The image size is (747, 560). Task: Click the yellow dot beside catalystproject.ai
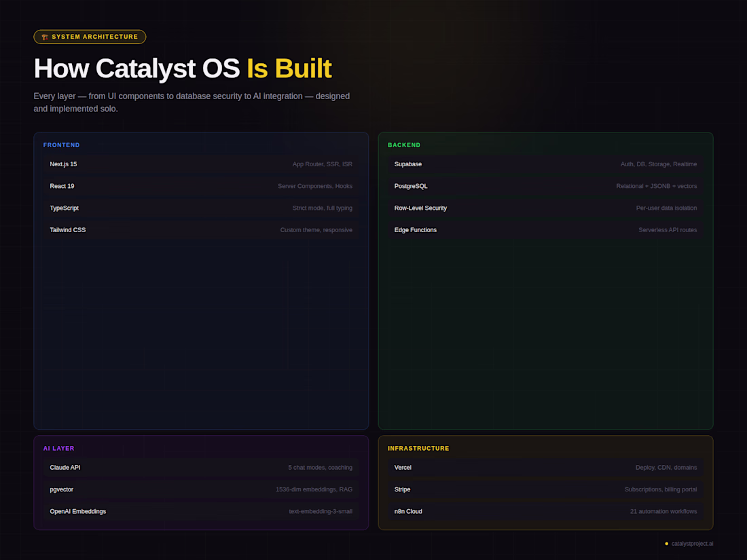click(666, 544)
